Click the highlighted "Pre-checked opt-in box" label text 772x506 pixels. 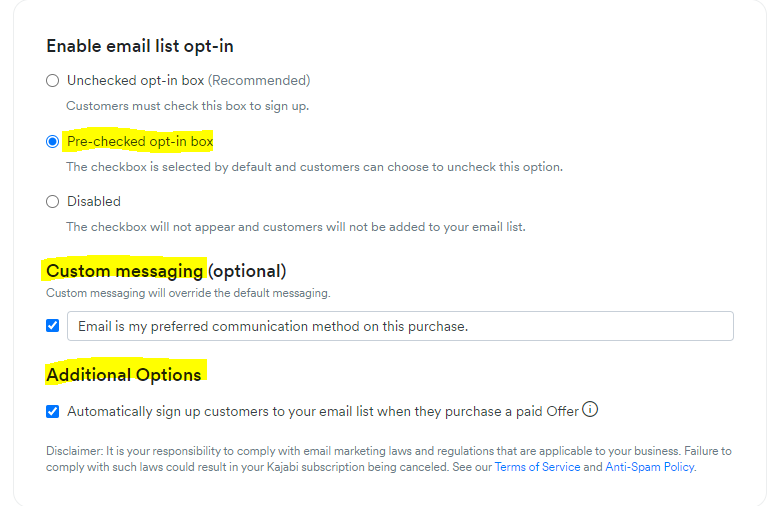click(140, 142)
